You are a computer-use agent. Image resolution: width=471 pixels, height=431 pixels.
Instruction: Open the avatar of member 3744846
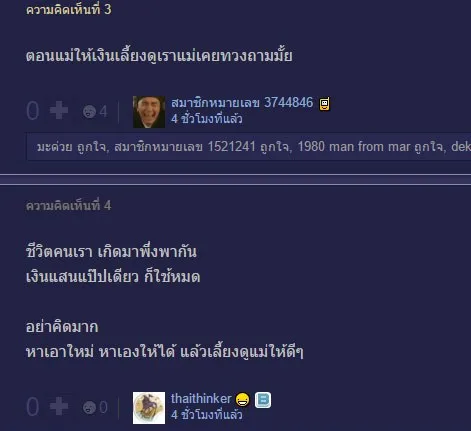point(149,112)
